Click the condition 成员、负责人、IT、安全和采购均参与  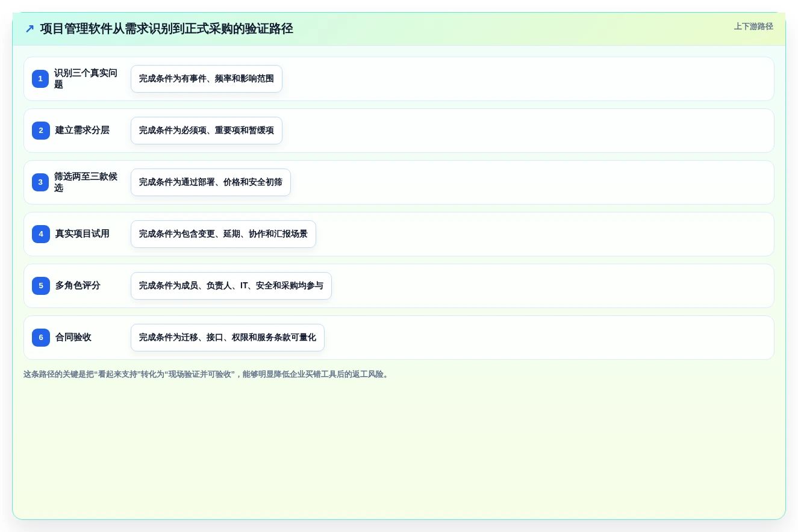point(231,286)
